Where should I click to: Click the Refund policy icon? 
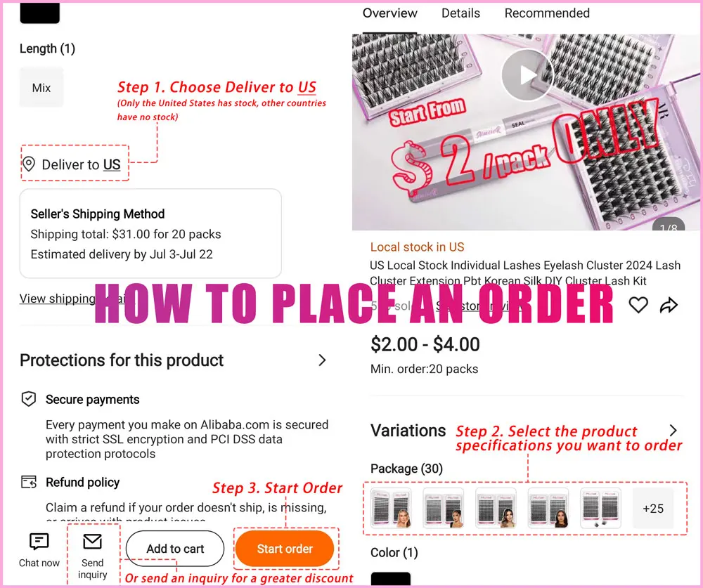(x=29, y=482)
